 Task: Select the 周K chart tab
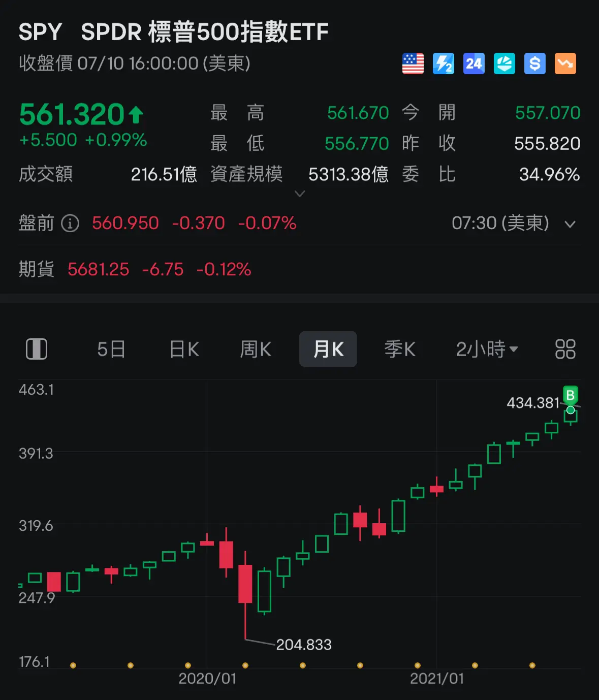click(256, 349)
